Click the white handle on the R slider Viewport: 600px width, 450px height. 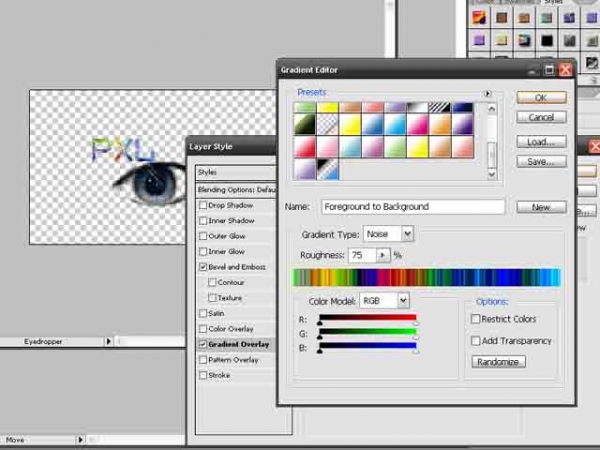[416, 323]
